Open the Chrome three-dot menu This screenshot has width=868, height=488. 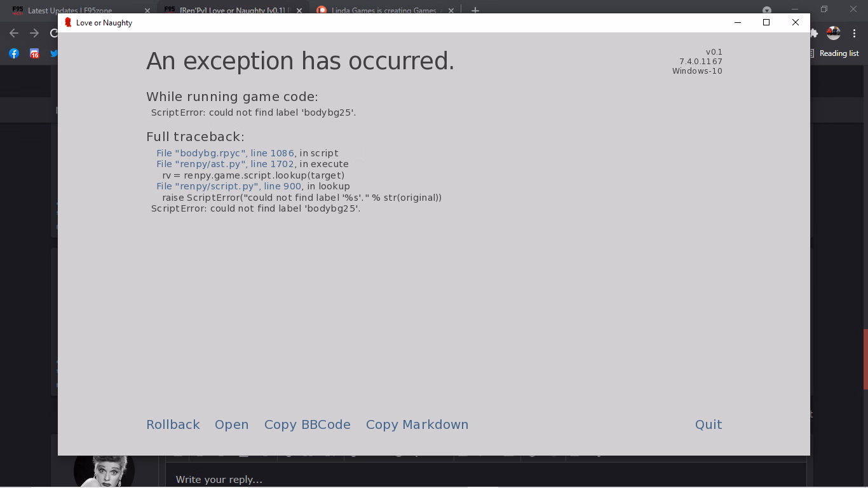854,33
